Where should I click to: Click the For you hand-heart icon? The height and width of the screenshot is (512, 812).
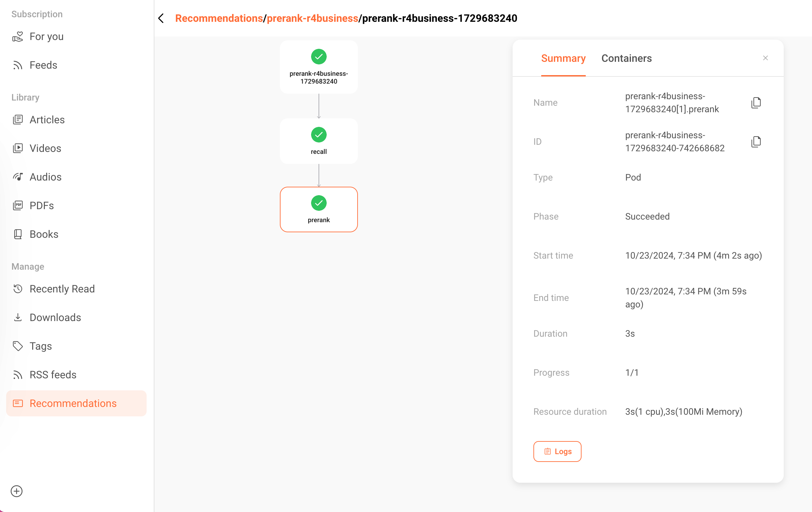tap(18, 36)
